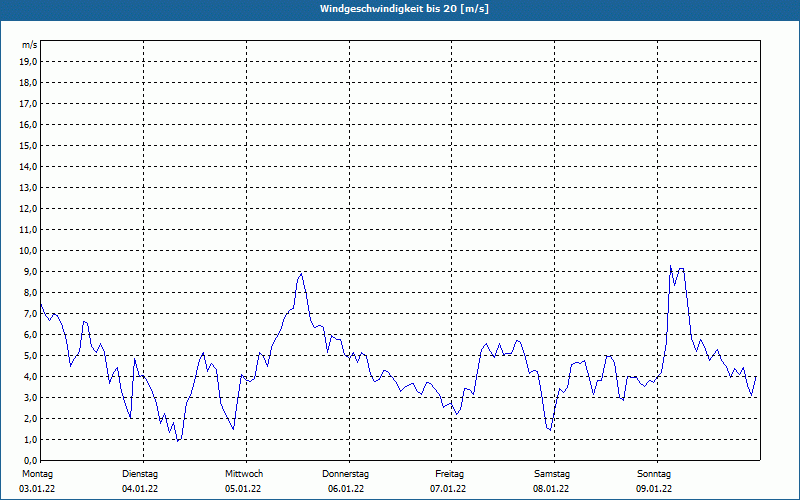
Task: Click the Mittwoch day label
Action: click(x=244, y=474)
